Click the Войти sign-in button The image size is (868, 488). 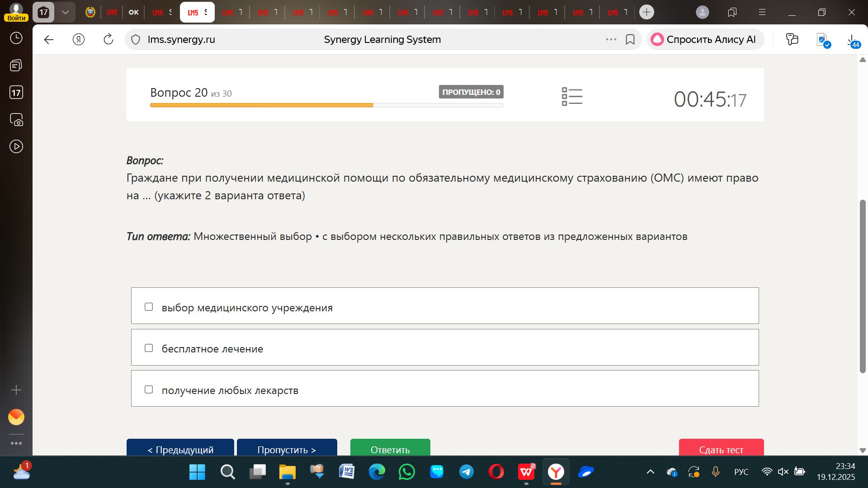tap(16, 18)
